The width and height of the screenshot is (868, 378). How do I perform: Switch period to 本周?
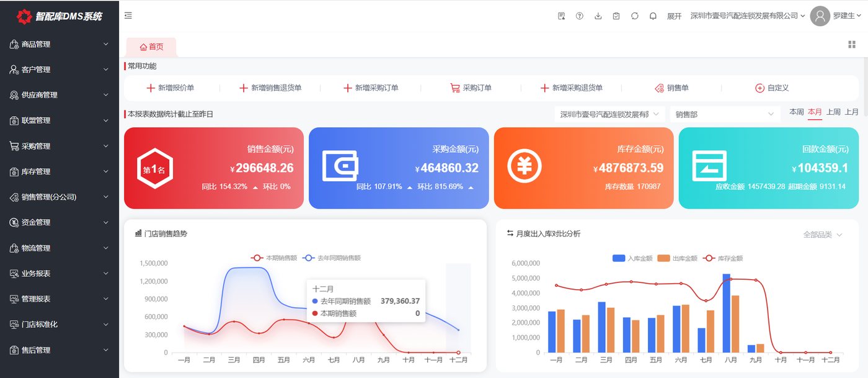pos(797,112)
